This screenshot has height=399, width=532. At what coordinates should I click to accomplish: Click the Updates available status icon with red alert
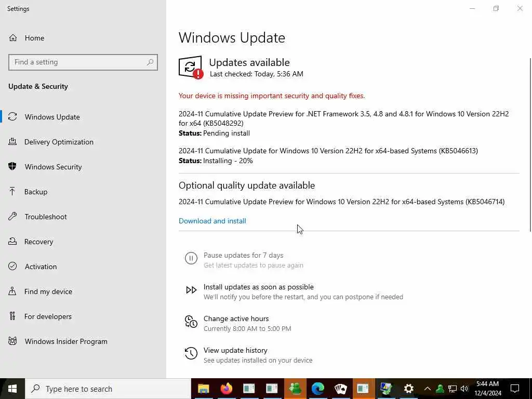[191, 67]
